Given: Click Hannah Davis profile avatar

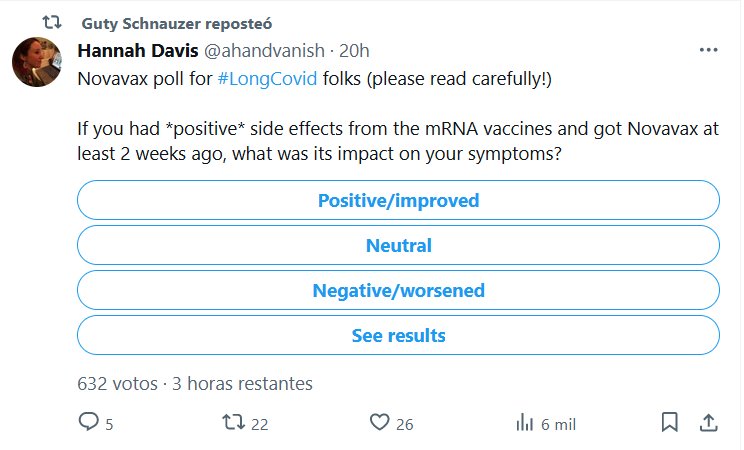Looking at the screenshot, I should click(x=38, y=65).
